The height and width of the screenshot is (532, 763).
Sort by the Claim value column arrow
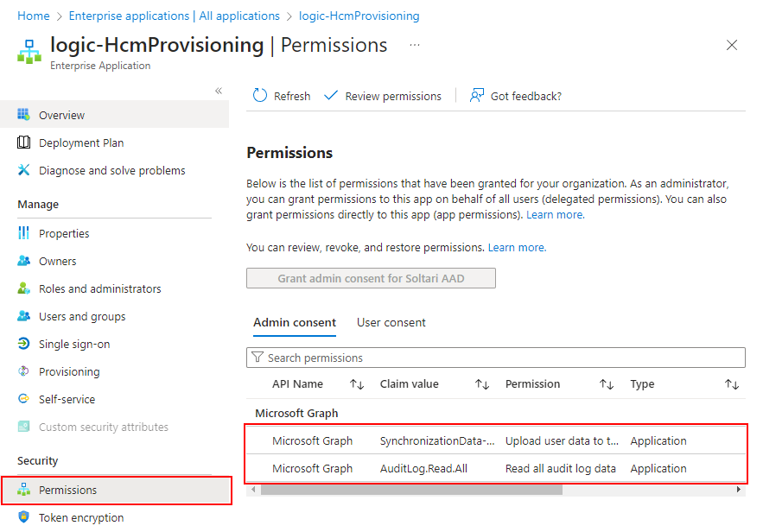481,383
